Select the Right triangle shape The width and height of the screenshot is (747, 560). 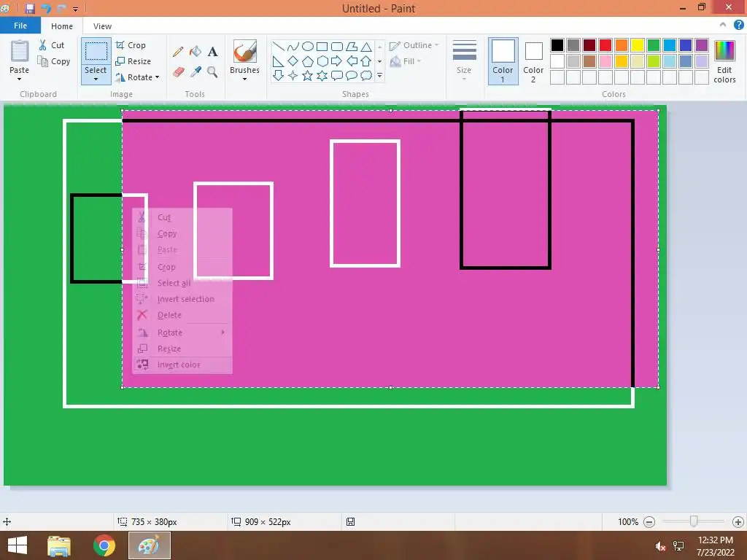coord(278,61)
